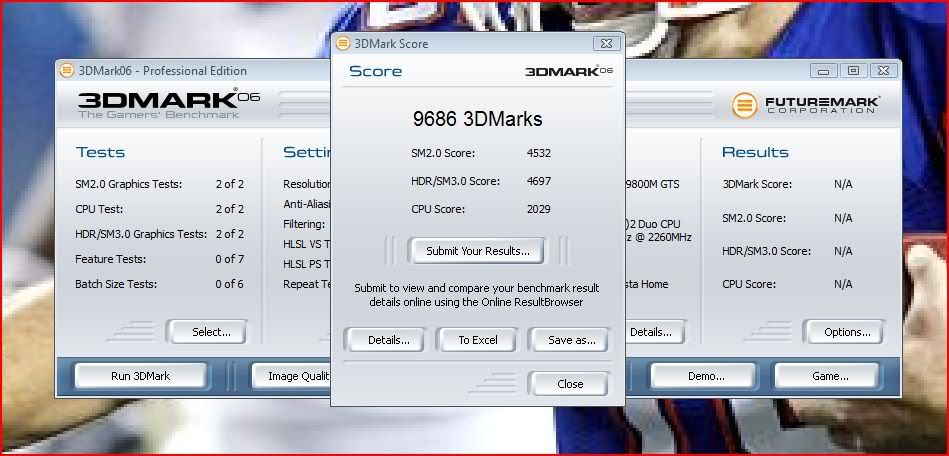Click the Futuremark Corporation logo icon
Viewport: 949px width, 456px height.
744,105
